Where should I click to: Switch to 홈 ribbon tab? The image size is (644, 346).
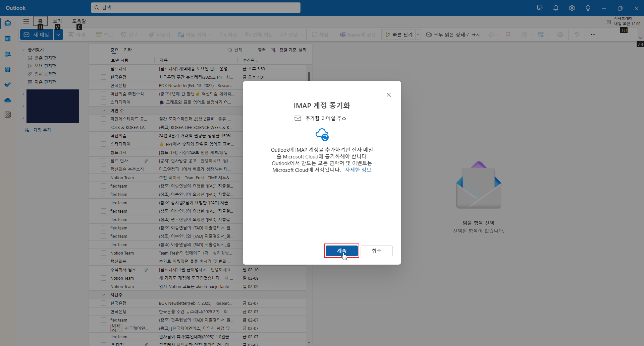pyautogui.click(x=40, y=21)
